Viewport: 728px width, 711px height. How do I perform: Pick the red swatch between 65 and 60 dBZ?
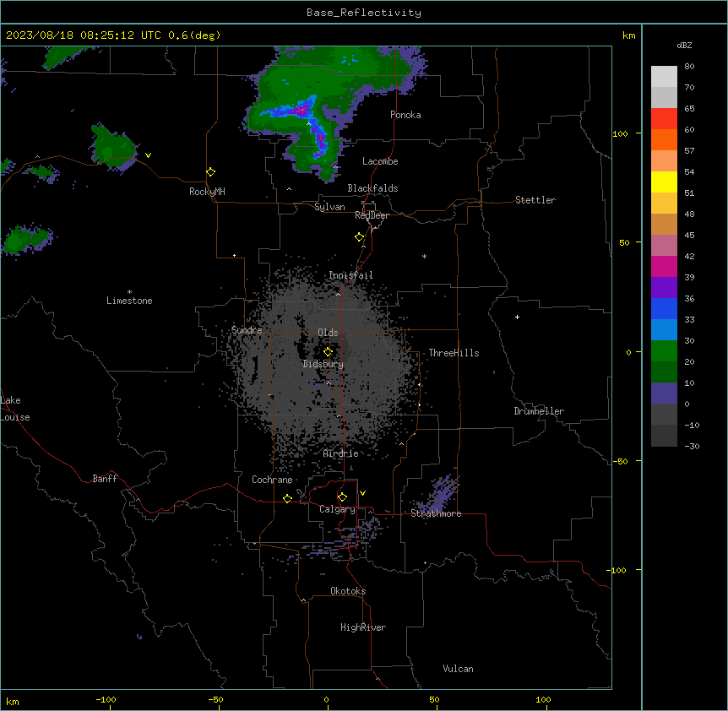(x=664, y=119)
